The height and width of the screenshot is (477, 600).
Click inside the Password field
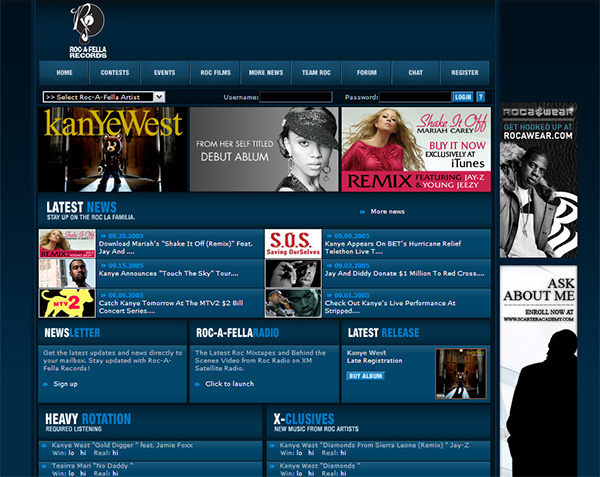(415, 97)
